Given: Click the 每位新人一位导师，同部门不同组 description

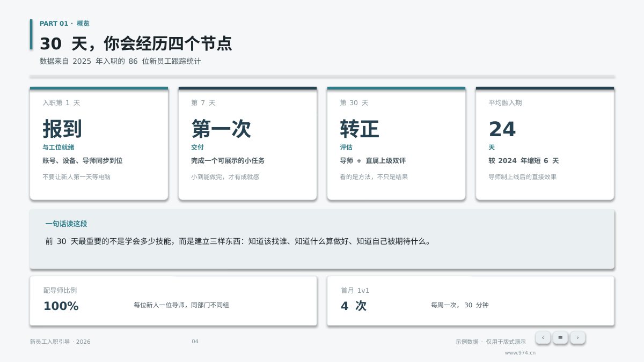Looking at the screenshot, I should pyautogui.click(x=182, y=305).
